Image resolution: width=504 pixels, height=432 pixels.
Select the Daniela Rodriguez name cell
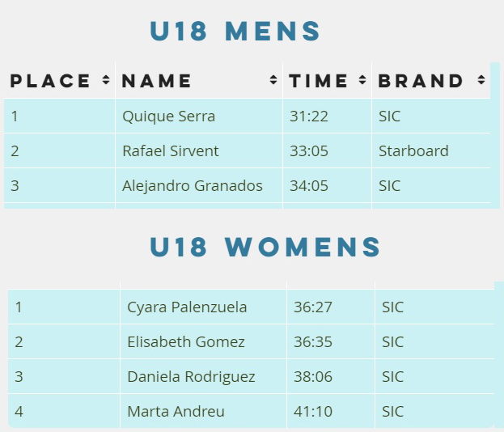[x=204, y=376]
